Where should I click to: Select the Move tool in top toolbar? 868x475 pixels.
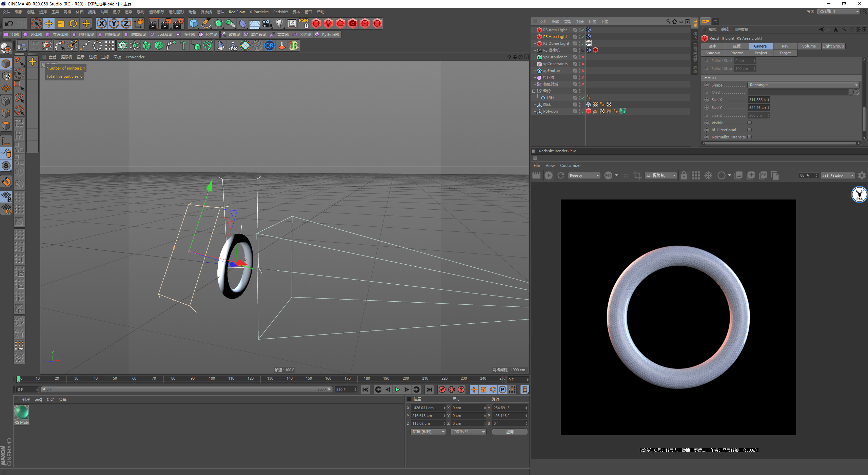pos(49,23)
